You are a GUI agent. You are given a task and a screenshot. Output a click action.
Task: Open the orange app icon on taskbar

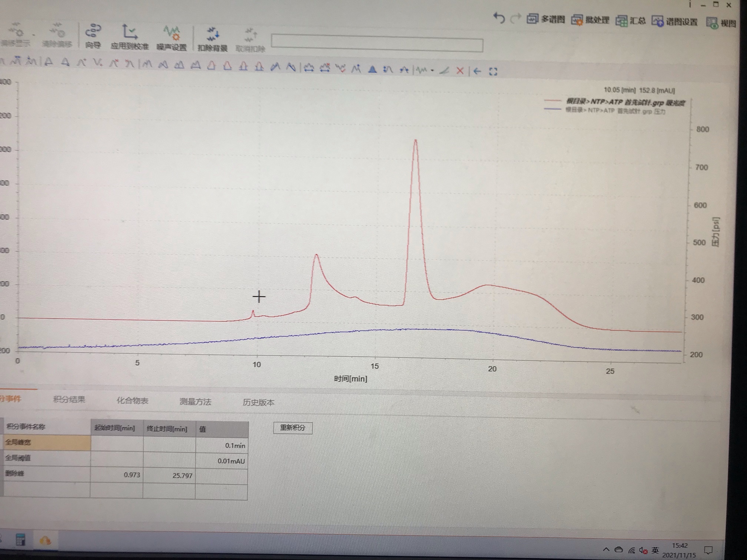point(45,541)
